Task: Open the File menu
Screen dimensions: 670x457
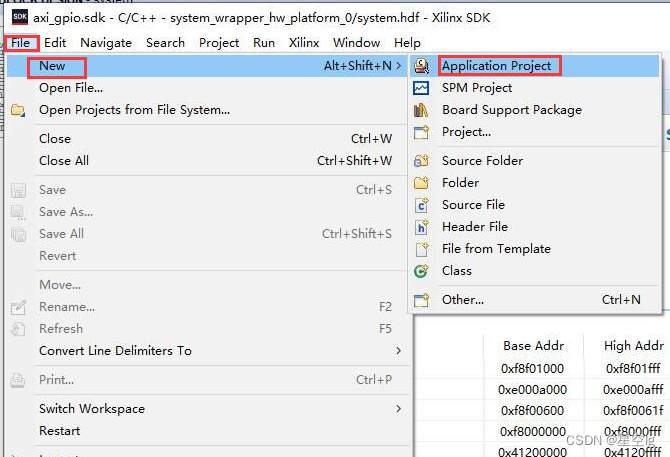Action: 21,43
